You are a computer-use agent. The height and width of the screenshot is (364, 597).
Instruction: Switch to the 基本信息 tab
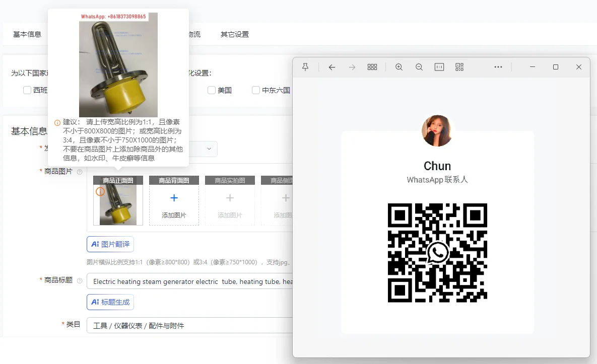(x=27, y=34)
